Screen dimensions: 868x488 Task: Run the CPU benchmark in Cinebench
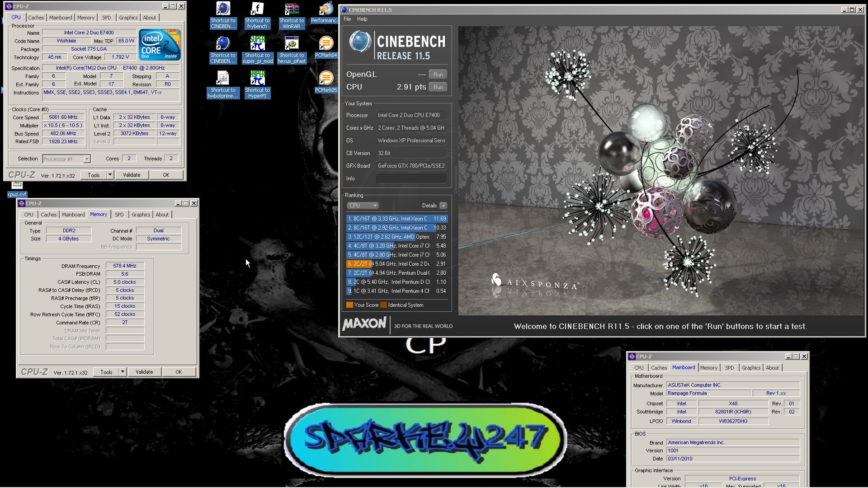(438, 87)
